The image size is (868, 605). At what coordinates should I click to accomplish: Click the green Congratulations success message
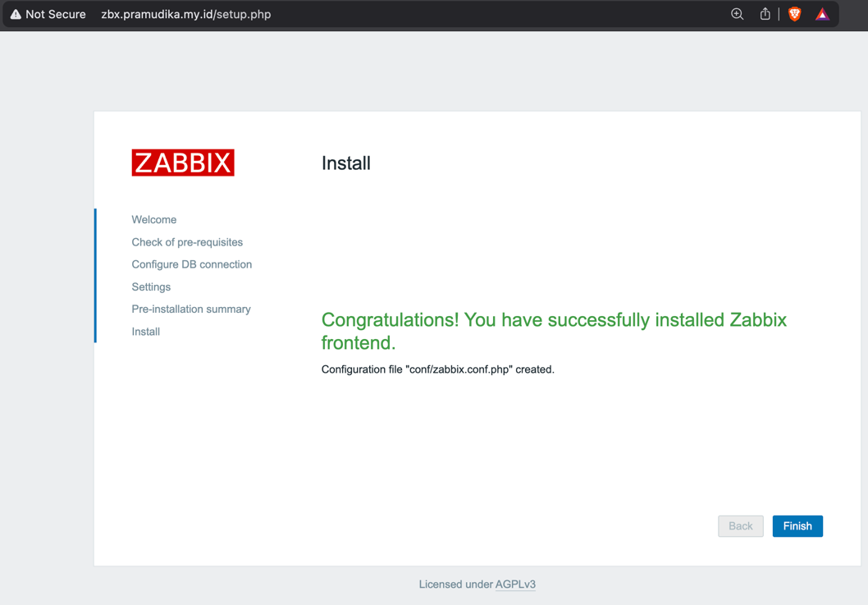(x=554, y=331)
